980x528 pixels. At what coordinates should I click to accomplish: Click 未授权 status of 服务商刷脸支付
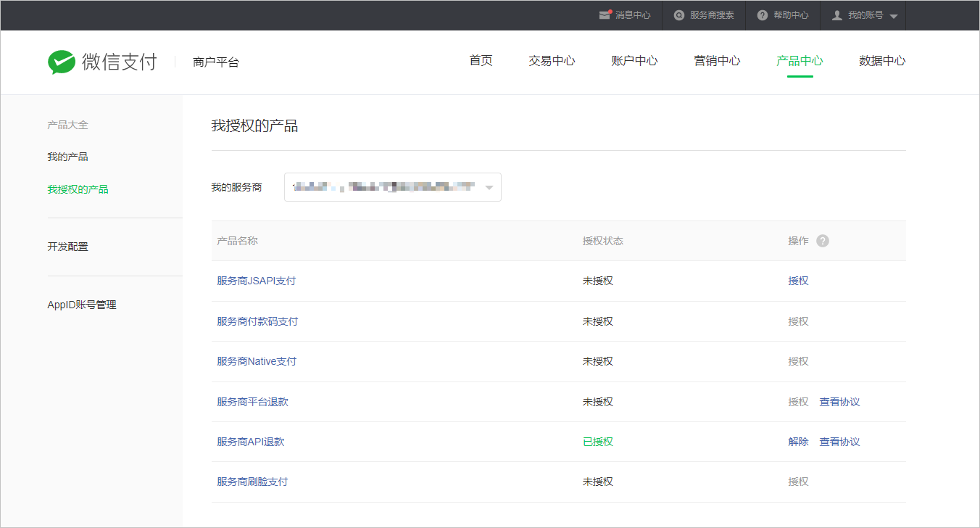(598, 482)
